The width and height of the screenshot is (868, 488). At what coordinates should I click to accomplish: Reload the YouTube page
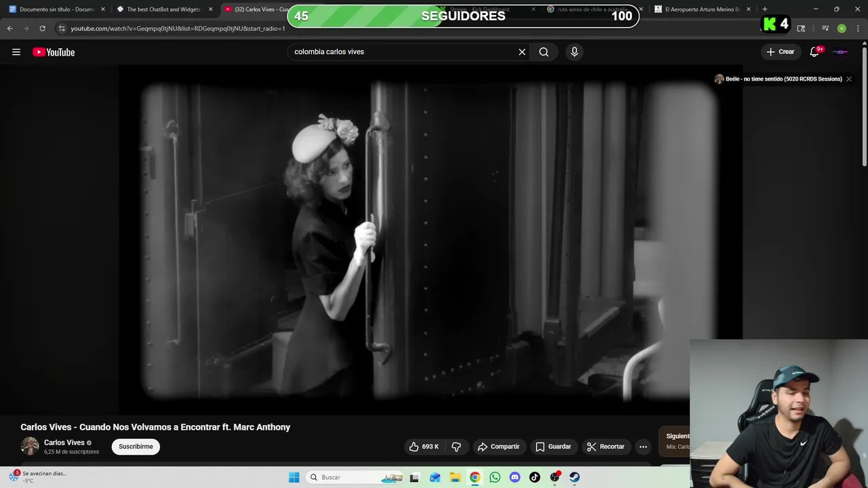point(42,28)
